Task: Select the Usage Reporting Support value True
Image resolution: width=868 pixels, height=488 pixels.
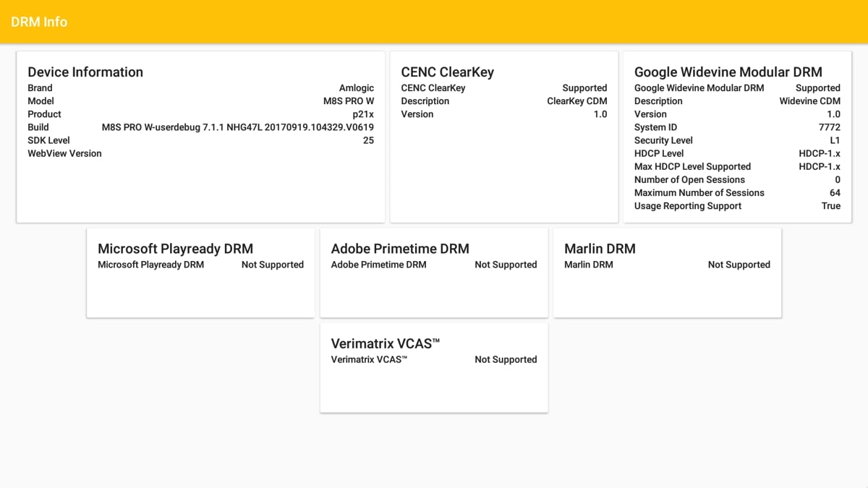Action: point(831,206)
